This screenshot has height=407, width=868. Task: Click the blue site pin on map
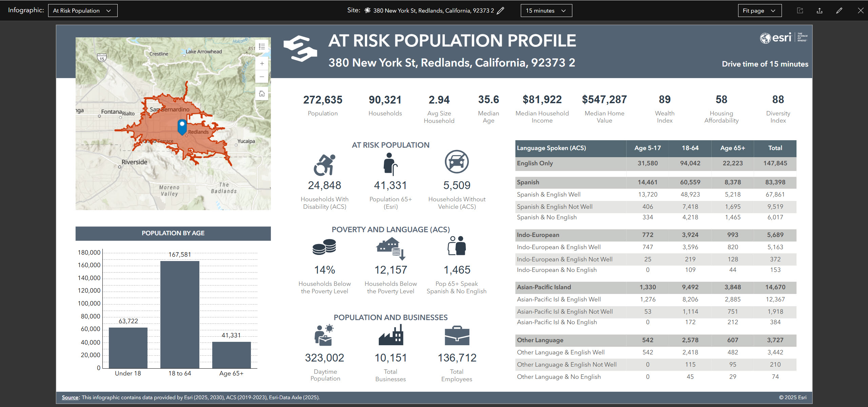[x=182, y=126]
